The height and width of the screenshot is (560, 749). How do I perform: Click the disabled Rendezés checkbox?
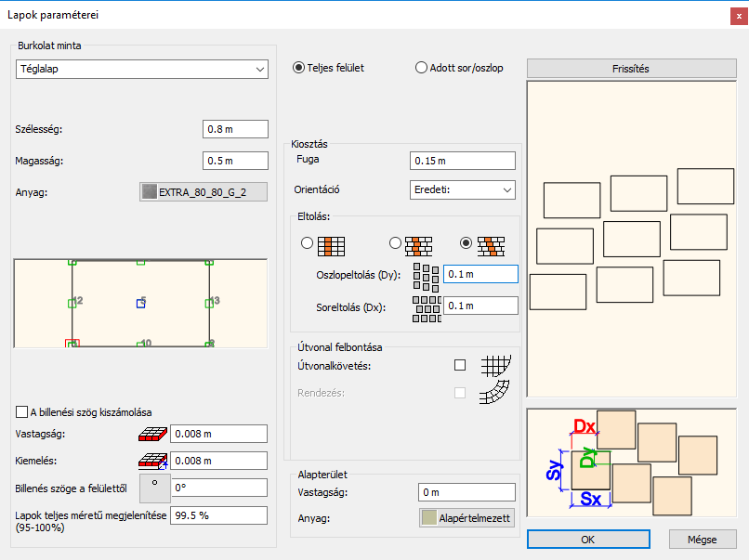point(460,393)
